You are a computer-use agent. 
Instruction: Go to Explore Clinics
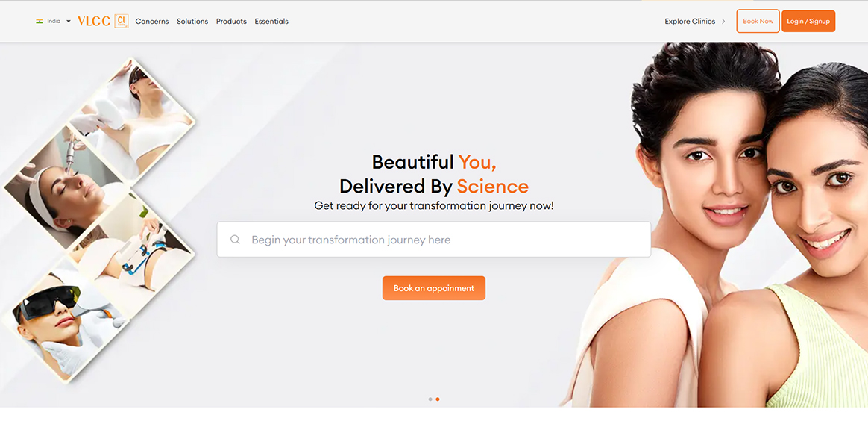tap(690, 22)
